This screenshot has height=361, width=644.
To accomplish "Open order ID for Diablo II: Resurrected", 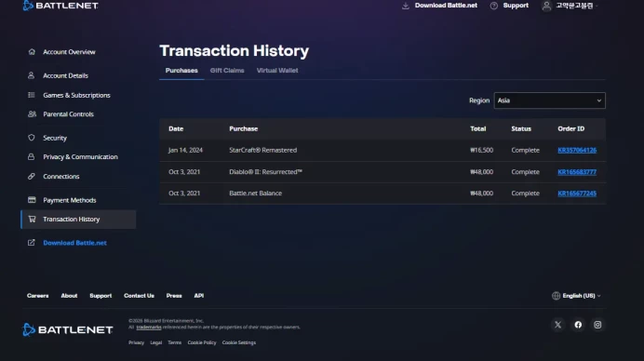I will tap(577, 172).
